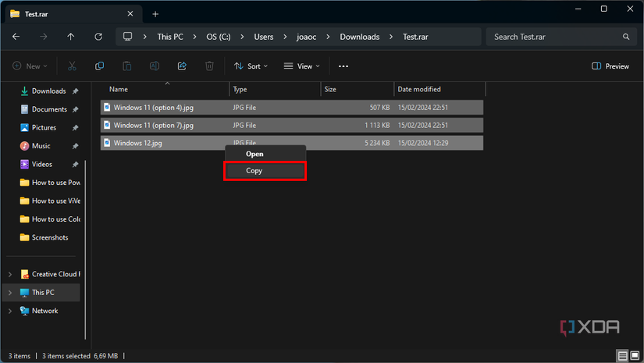Expand the Network tree node
The width and height of the screenshot is (644, 363).
pyautogui.click(x=10, y=311)
